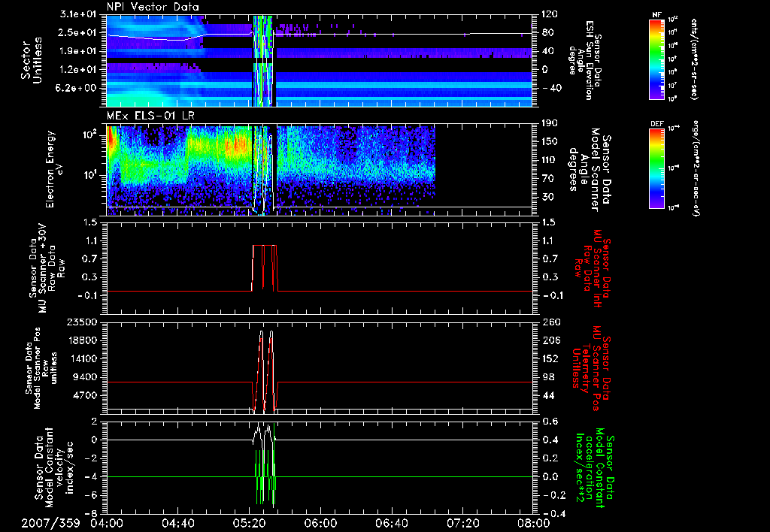Click the 1.9e+01 sector tick value
The image size is (770, 532).
tap(77, 51)
